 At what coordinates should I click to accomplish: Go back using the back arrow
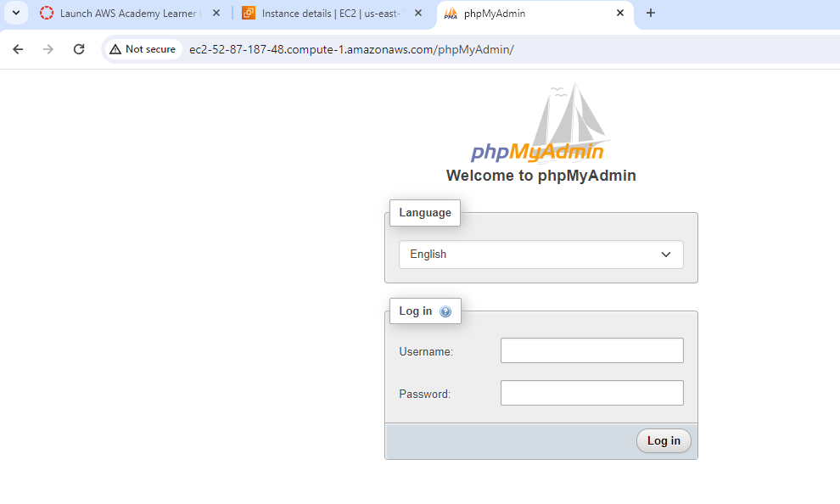point(18,49)
